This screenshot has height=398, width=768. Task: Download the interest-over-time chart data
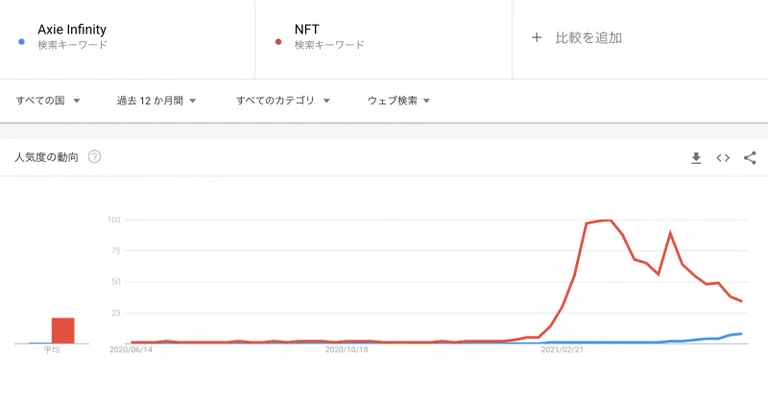tap(696, 158)
